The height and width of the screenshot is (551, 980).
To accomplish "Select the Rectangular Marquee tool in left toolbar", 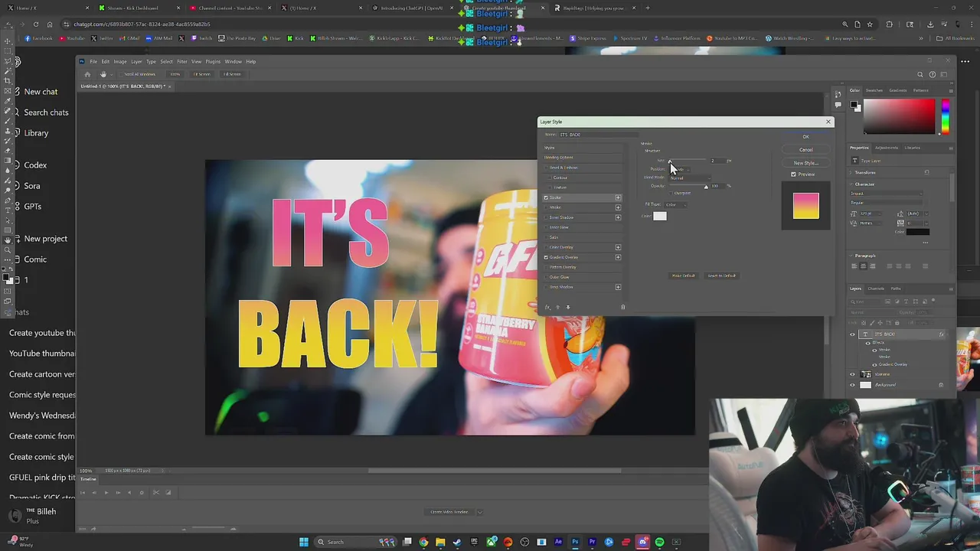I will click(x=8, y=51).
